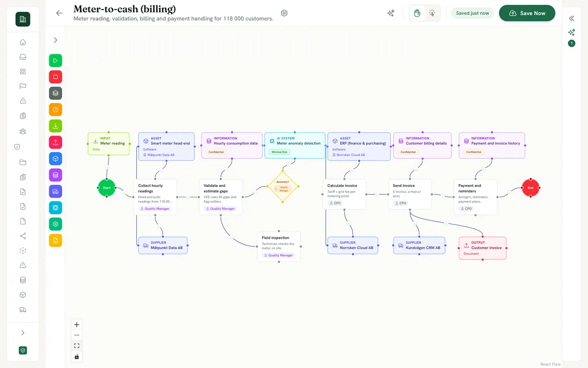Pick the purple database Information tile

[56, 175]
